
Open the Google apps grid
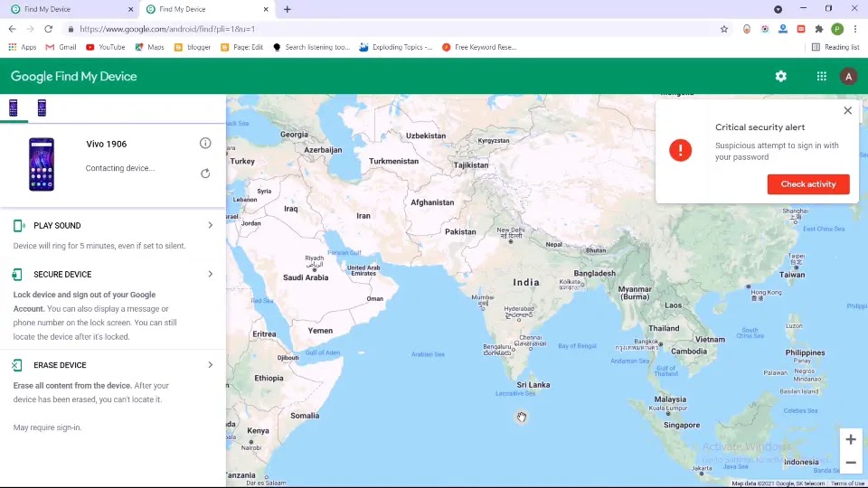coord(822,76)
